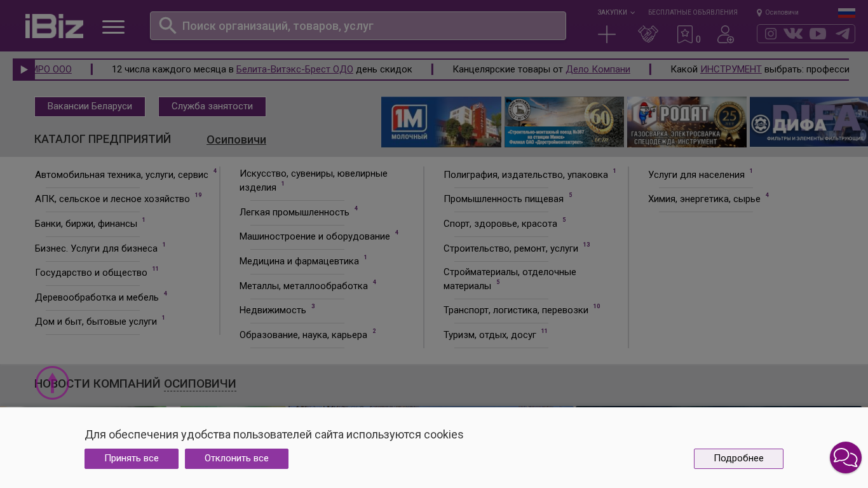This screenshot has height=488, width=868.
Task: Open the chat support bubble
Action: click(845, 457)
